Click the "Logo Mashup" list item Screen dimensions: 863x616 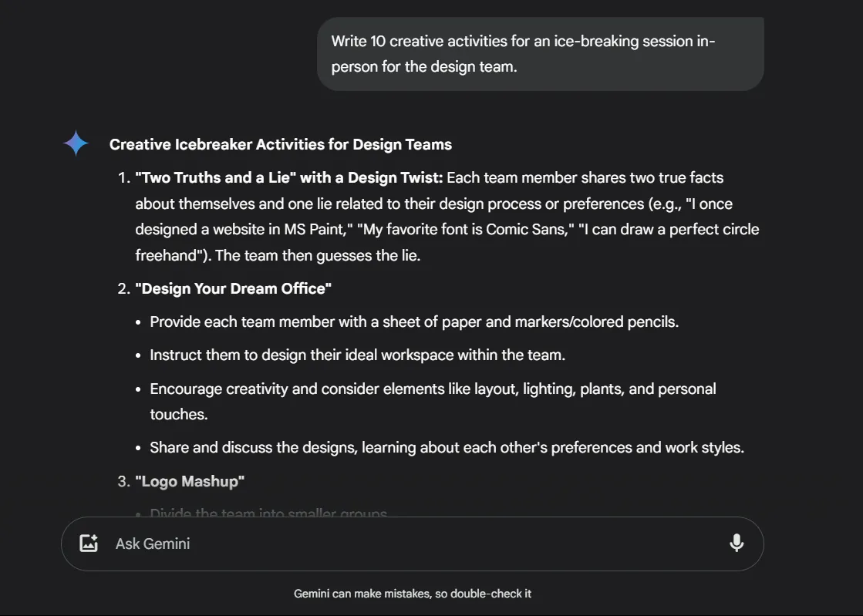click(x=190, y=481)
